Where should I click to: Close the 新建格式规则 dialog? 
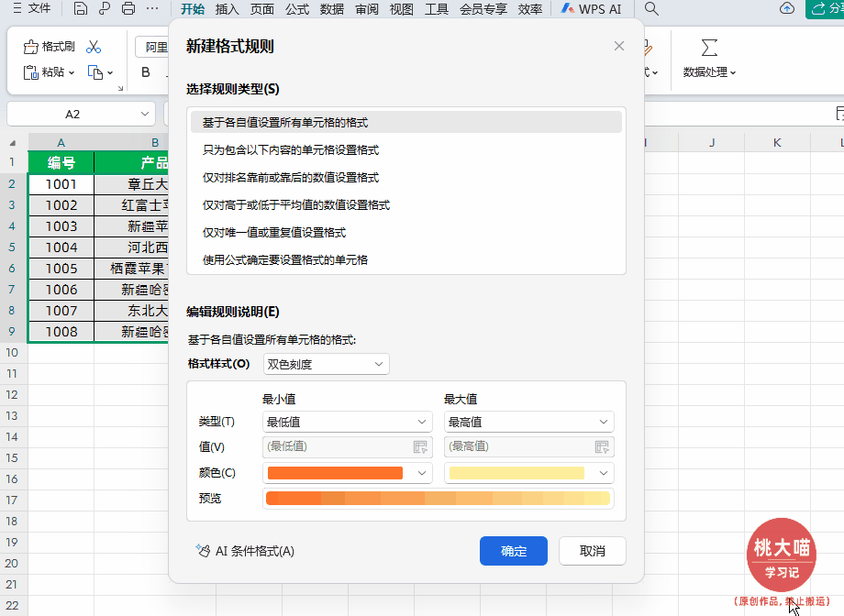(619, 46)
